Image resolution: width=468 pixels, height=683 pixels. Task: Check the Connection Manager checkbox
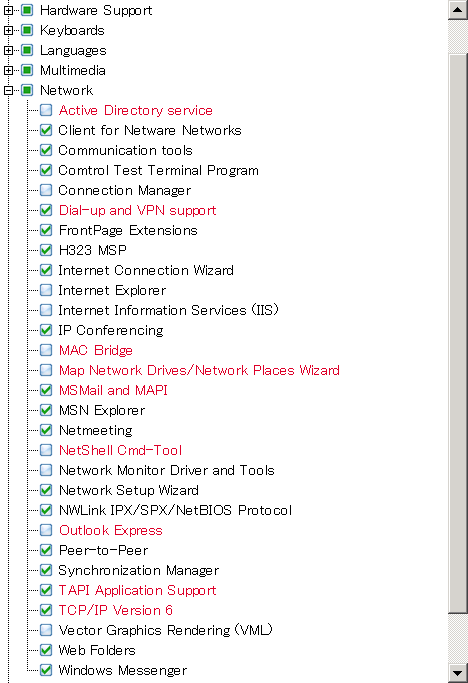point(46,190)
